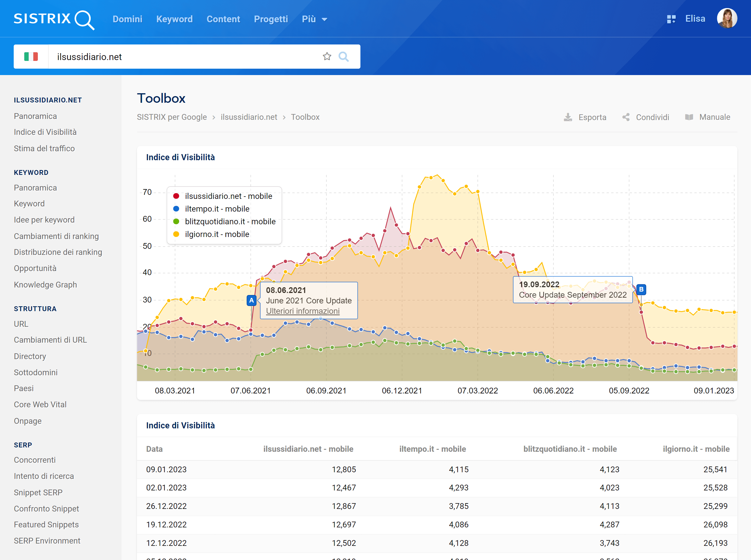
Task: Open Idee per keyword
Action: click(x=44, y=220)
